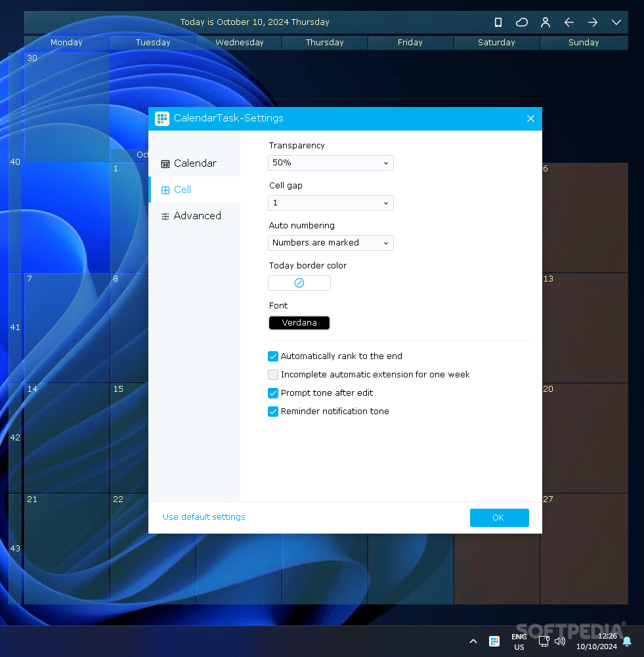This screenshot has width=644, height=657.
Task: Click the cloud sync icon
Action: click(521, 22)
